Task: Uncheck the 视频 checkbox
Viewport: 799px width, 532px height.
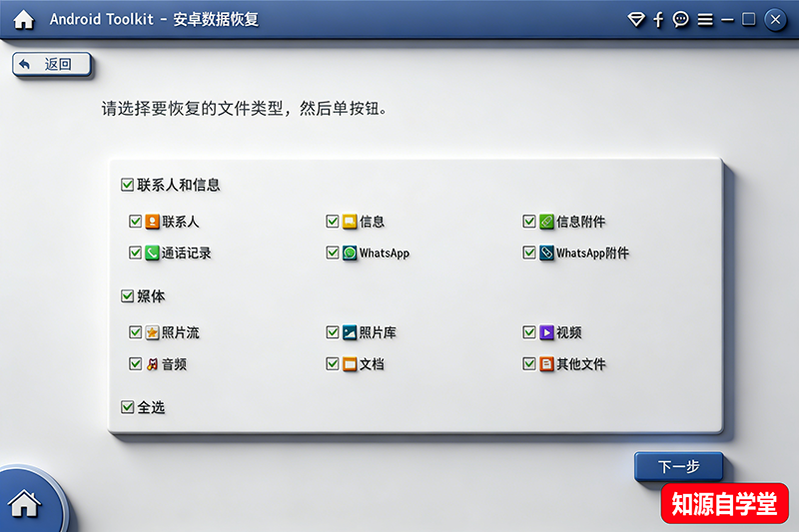Action: 529,332
